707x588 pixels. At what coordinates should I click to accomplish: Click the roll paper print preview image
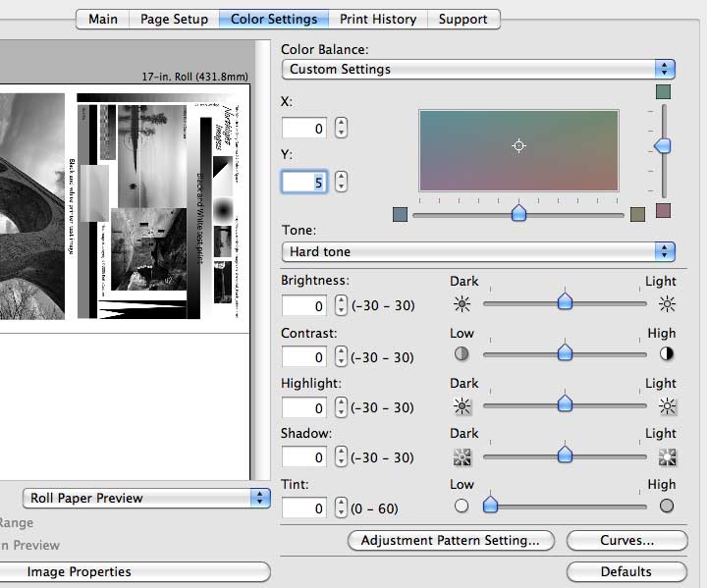point(125,208)
